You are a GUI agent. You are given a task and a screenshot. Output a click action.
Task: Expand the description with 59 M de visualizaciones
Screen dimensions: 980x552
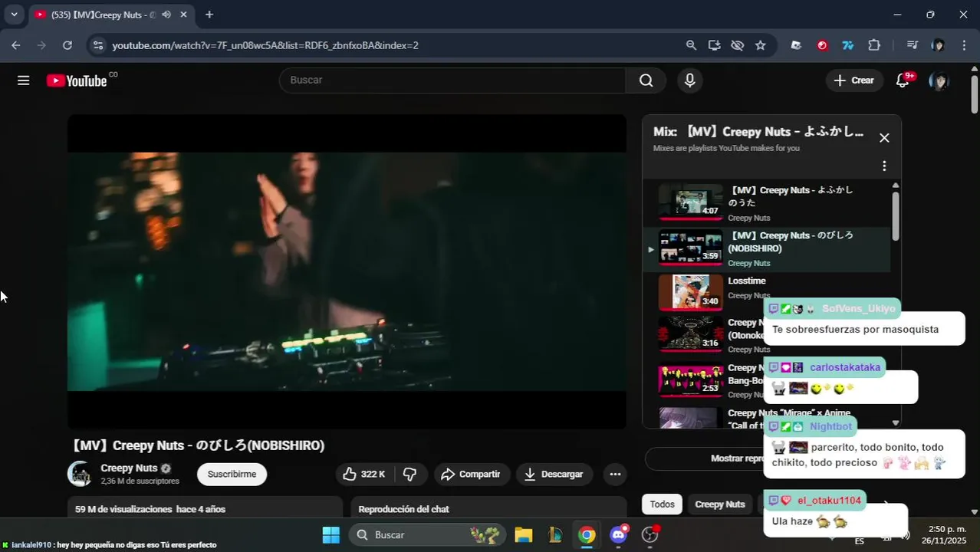coord(205,509)
